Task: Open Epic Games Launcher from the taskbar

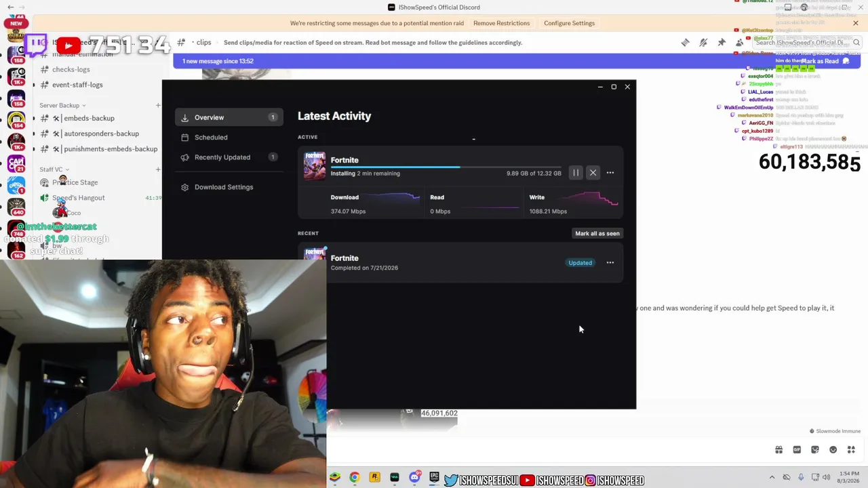Action: [x=434, y=478]
